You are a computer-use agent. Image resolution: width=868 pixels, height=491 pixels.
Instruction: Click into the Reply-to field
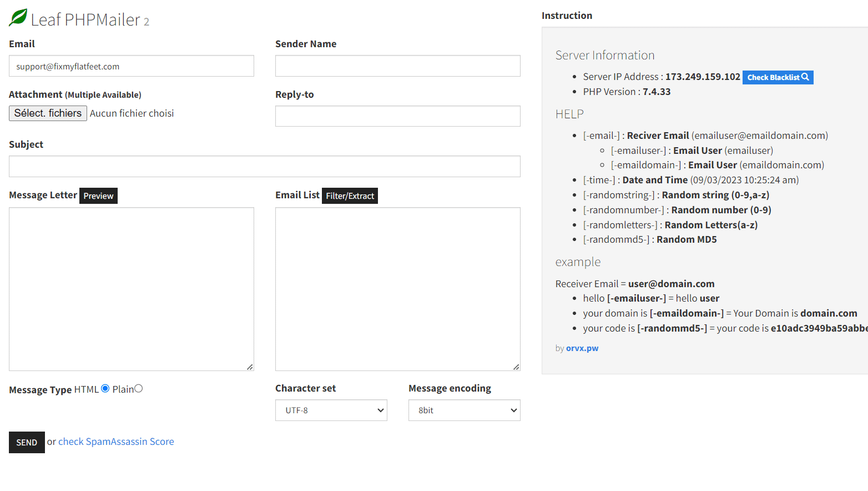tap(397, 116)
